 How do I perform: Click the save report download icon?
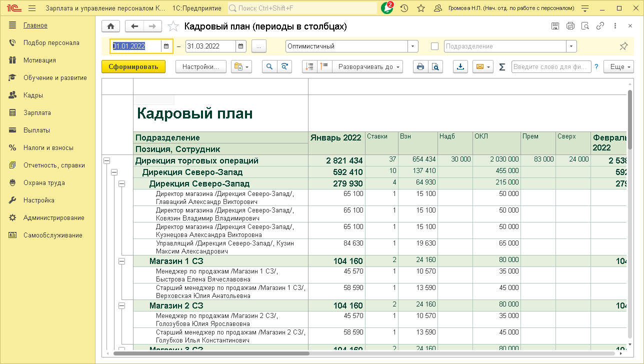click(x=460, y=66)
